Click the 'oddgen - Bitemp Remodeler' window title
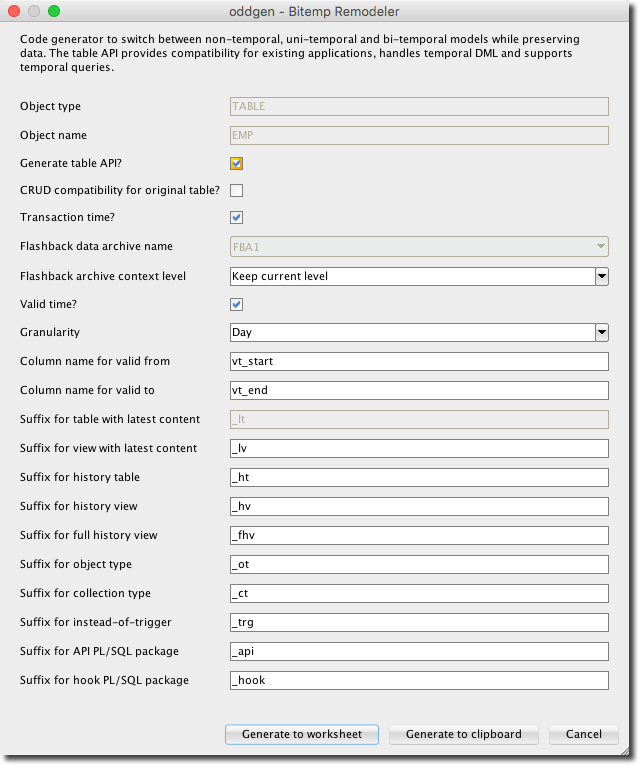Screen dimensions: 639x765 point(314,11)
